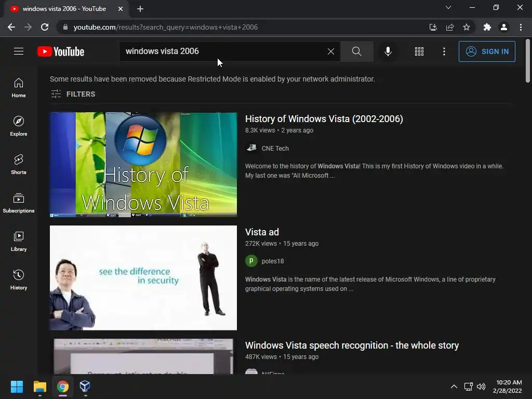Image resolution: width=532 pixels, height=399 pixels.
Task: Open the speech recognition video thumbnail
Action: (x=143, y=356)
